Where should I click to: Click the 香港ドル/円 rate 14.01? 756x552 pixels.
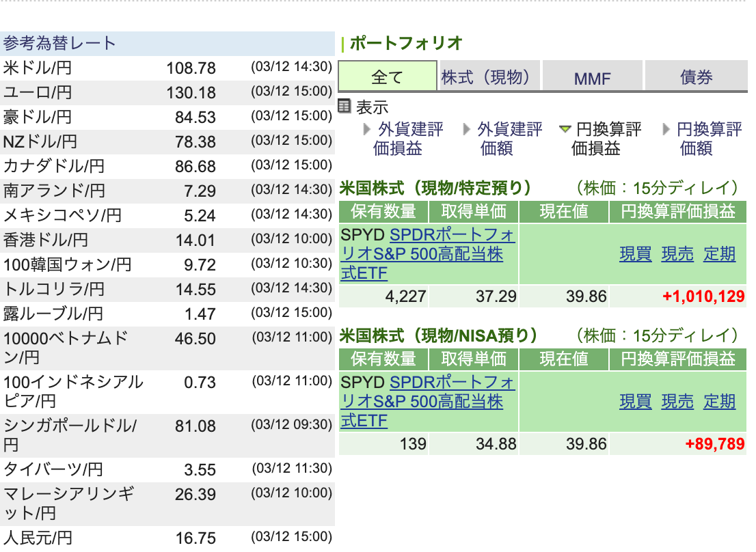pyautogui.click(x=195, y=240)
